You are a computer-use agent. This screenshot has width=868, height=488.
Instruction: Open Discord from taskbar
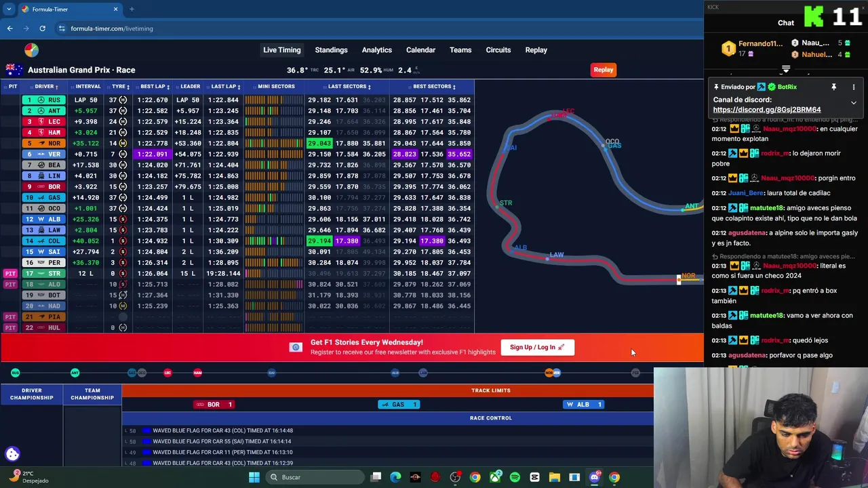pos(594,477)
